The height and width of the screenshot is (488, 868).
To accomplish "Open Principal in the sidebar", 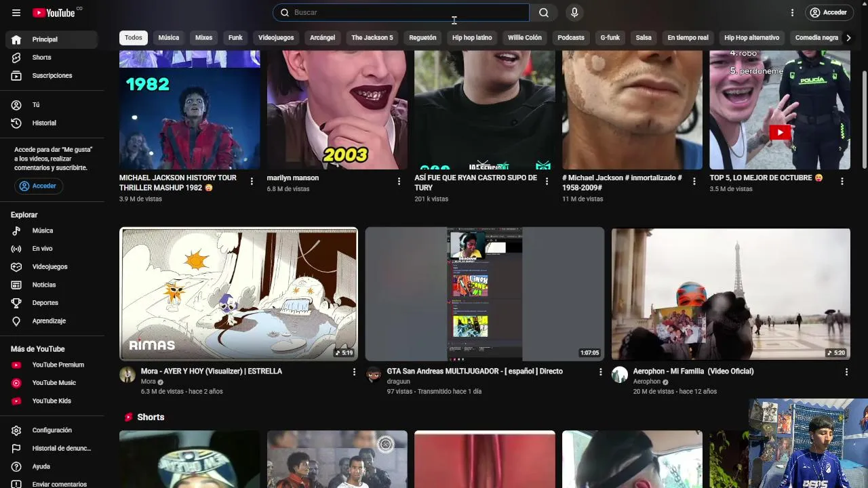I will (52, 39).
